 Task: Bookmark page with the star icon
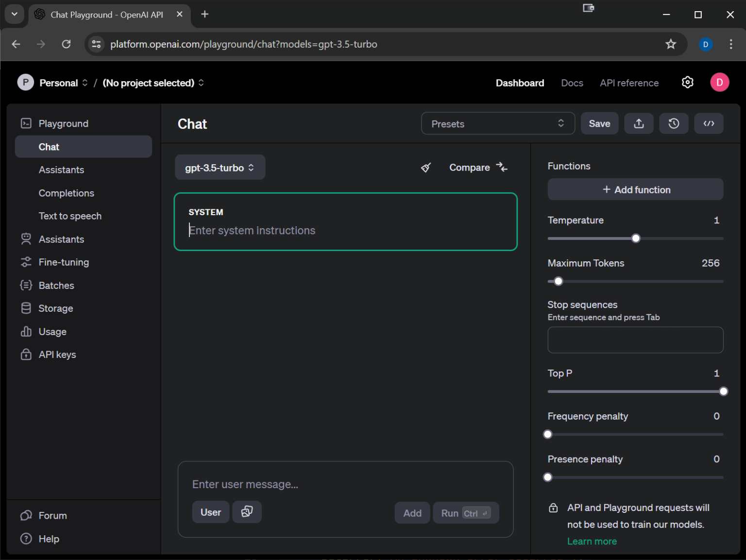[x=671, y=44]
